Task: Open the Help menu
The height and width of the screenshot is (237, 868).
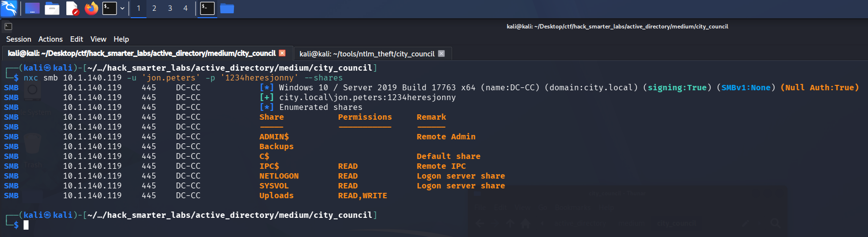Action: pyautogui.click(x=121, y=39)
